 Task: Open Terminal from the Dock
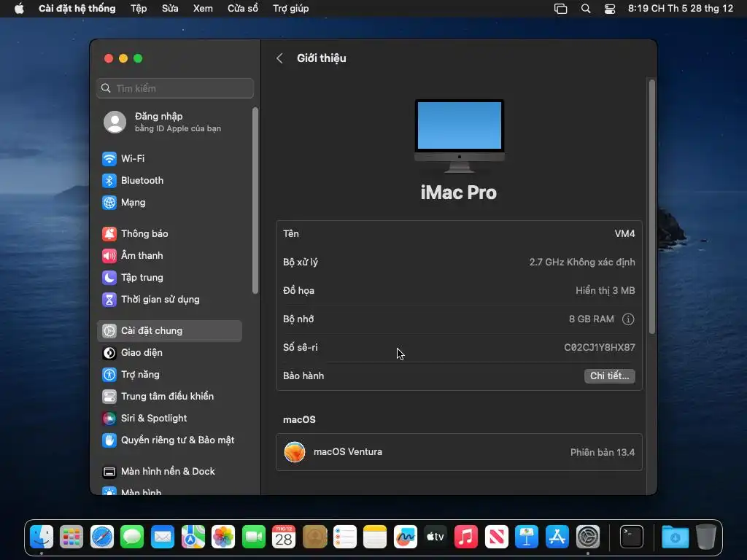point(632,537)
